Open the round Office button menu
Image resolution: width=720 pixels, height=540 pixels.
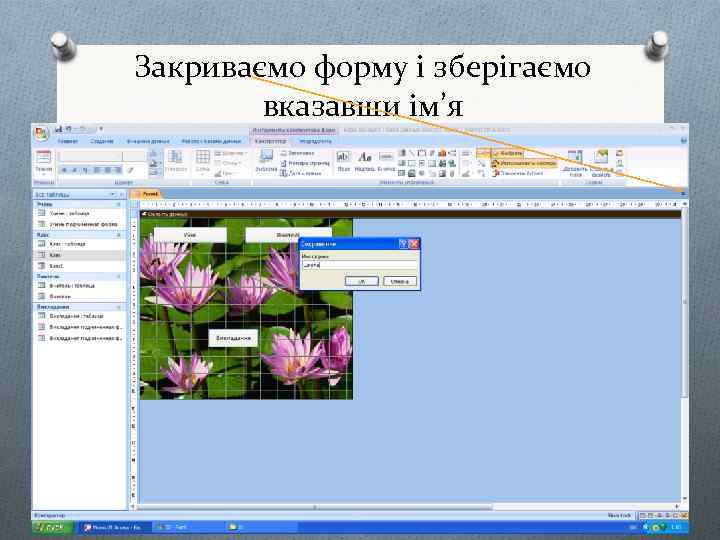42,135
